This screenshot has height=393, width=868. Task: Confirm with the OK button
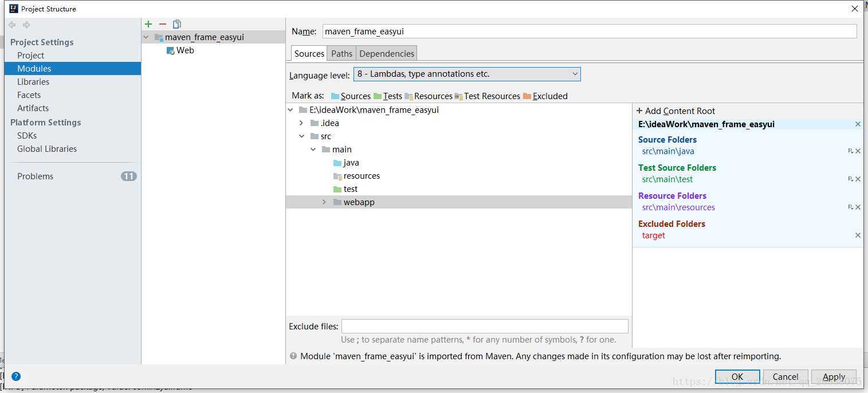(x=737, y=376)
